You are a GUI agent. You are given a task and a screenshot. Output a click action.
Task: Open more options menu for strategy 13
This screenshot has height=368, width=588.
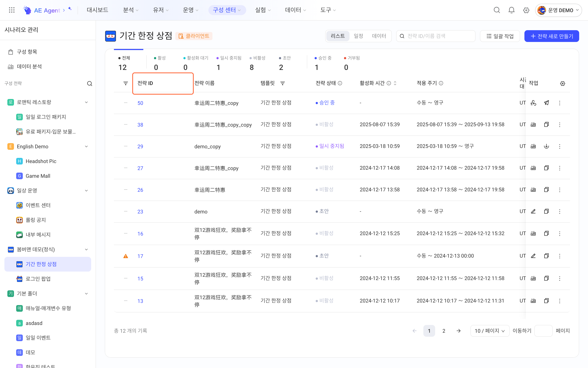pos(560,301)
